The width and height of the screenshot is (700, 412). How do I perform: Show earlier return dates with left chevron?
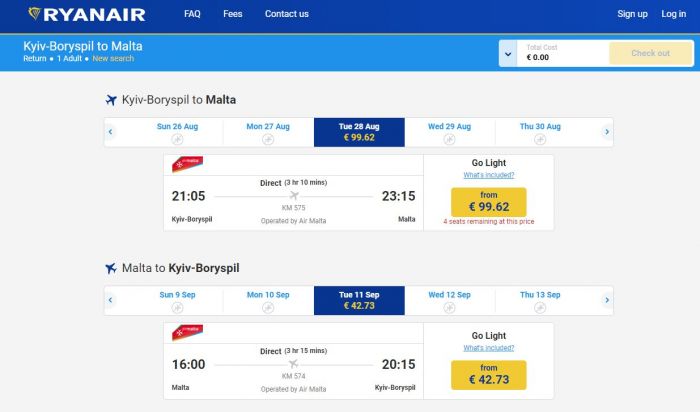(x=110, y=300)
